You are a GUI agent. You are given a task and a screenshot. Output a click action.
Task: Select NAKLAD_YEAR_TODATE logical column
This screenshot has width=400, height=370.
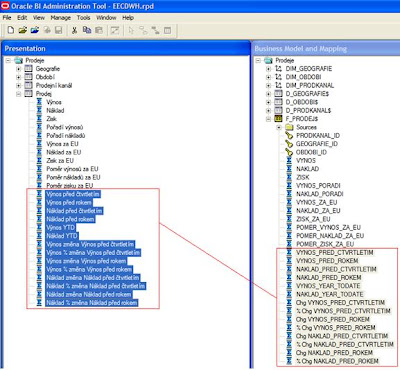click(x=330, y=294)
